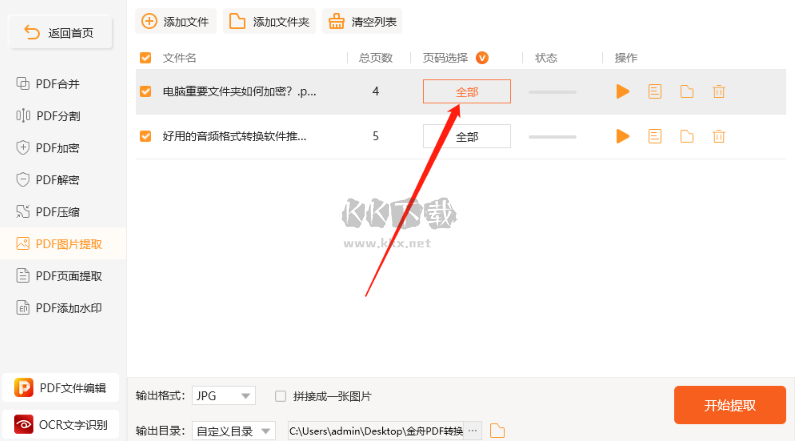Click the 操作 column header
The image size is (795, 441).
pos(626,58)
